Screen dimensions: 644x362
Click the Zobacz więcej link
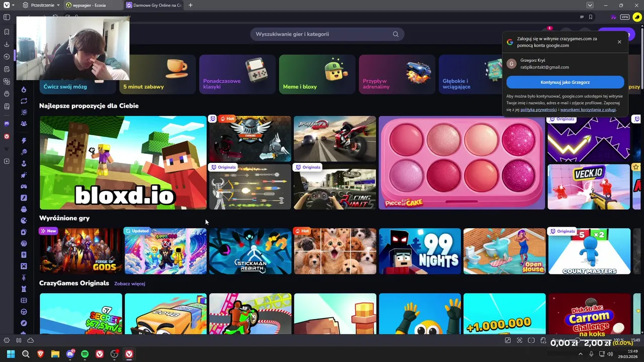point(129,284)
